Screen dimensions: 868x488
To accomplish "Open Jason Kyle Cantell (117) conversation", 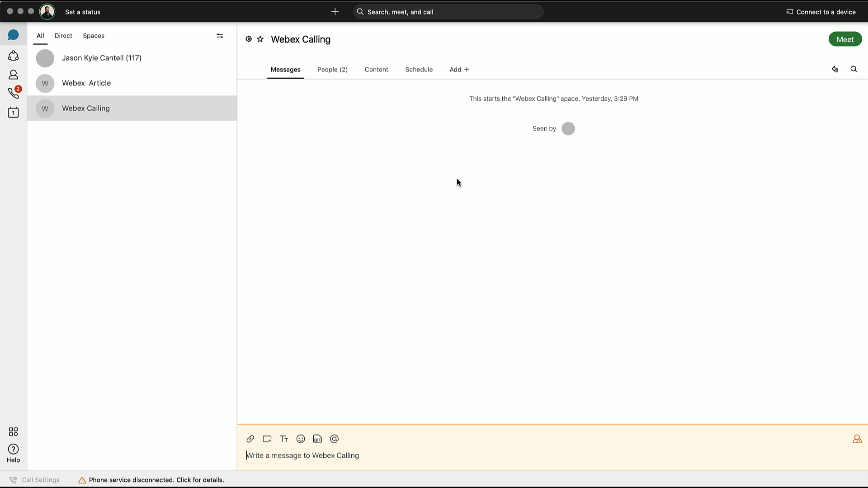I will tap(132, 58).
